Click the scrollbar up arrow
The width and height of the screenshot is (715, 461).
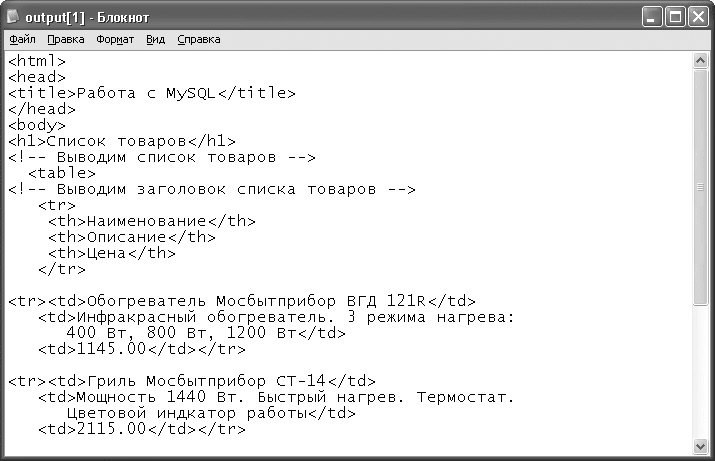point(700,61)
